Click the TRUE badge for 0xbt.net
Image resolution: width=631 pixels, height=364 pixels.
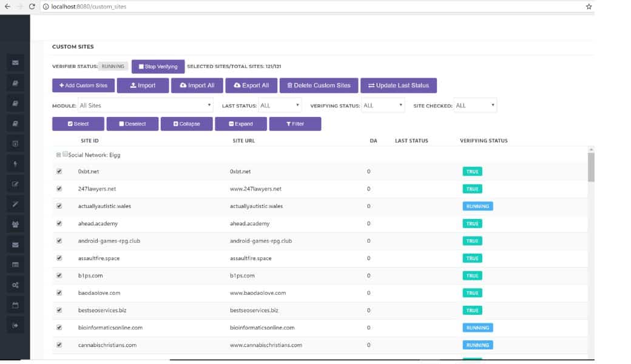coord(473,171)
